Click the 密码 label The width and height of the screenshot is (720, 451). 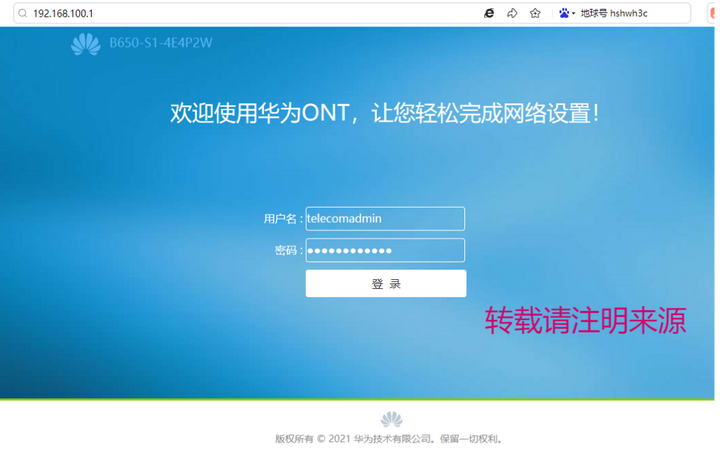(x=289, y=250)
